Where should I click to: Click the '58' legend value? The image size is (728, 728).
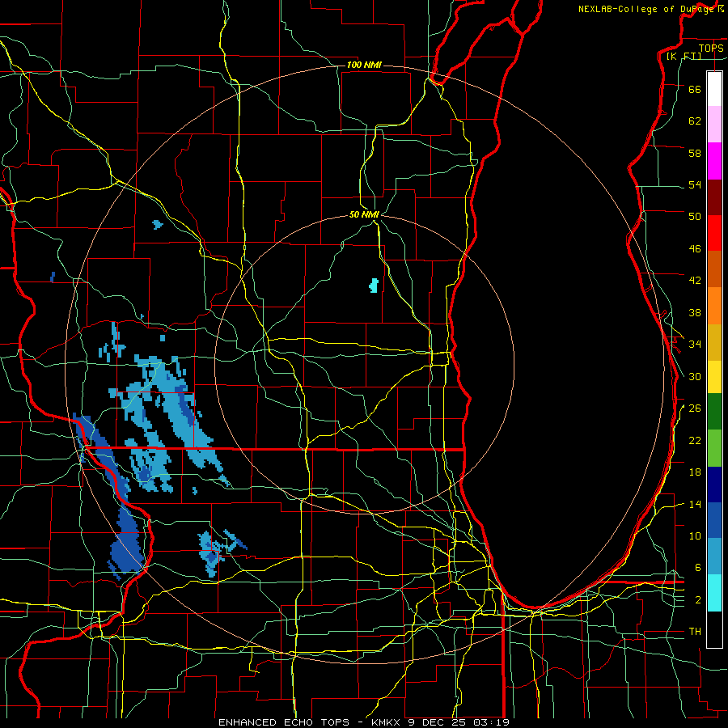click(x=695, y=153)
